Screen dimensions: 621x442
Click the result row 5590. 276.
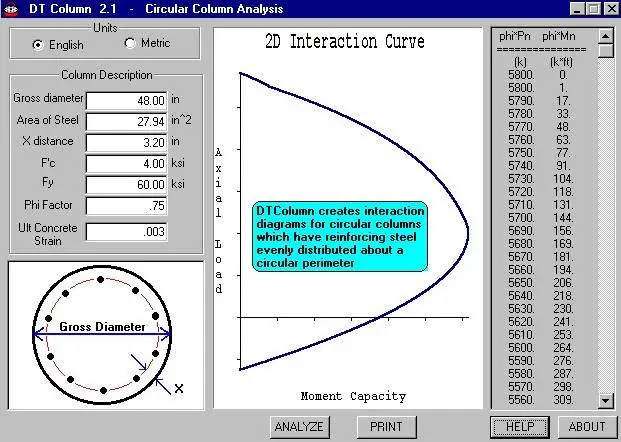pyautogui.click(x=541, y=361)
